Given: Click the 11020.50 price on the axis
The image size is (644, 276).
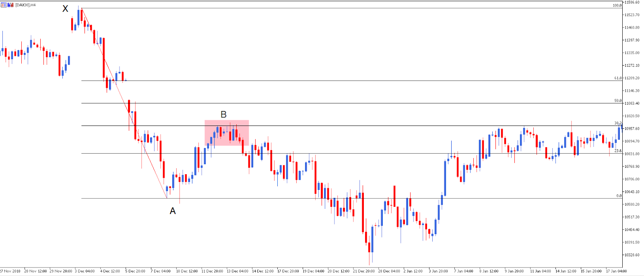Looking at the screenshot, I should click(632, 116).
